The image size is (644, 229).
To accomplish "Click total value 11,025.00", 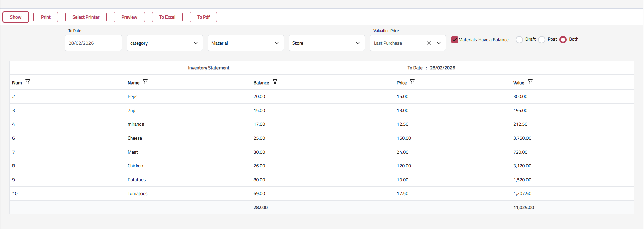I will pos(523,207).
